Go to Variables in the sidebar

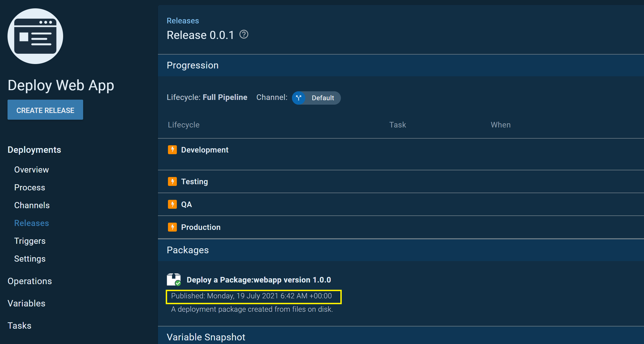(x=26, y=303)
